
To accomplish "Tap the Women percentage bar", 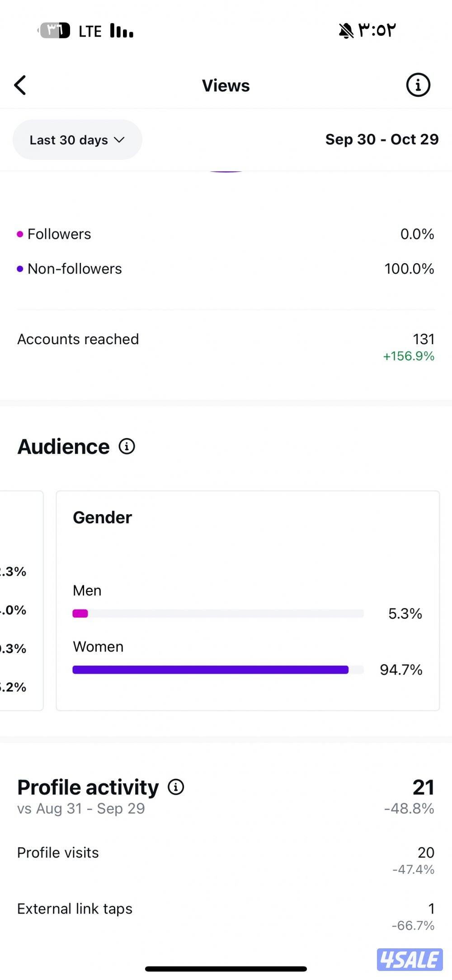I will coord(218,670).
